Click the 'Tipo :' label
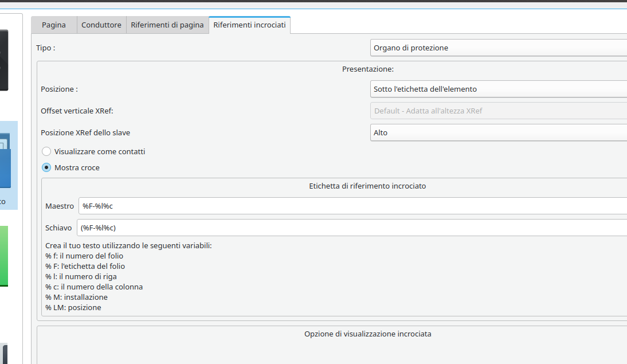 (x=46, y=48)
